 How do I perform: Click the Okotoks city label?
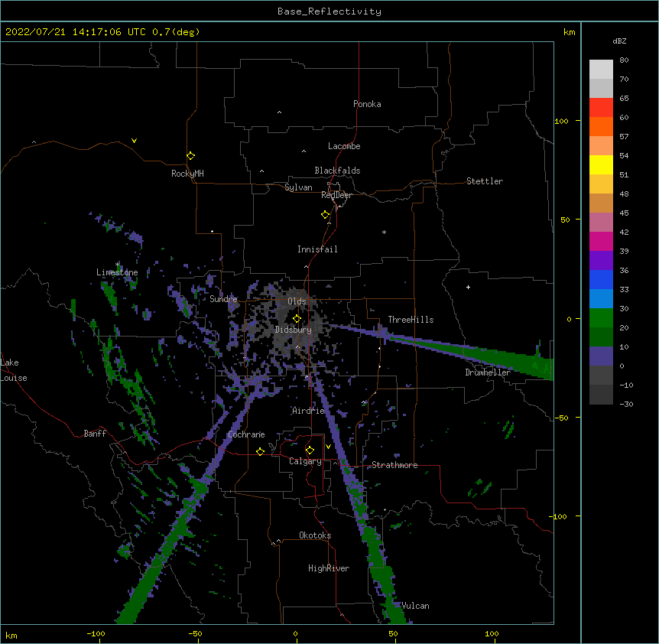point(315,535)
